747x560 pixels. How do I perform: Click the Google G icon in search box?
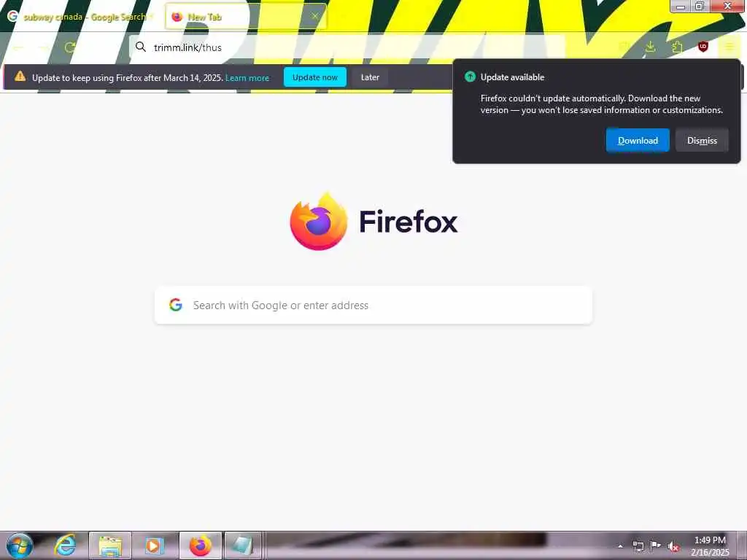point(176,305)
